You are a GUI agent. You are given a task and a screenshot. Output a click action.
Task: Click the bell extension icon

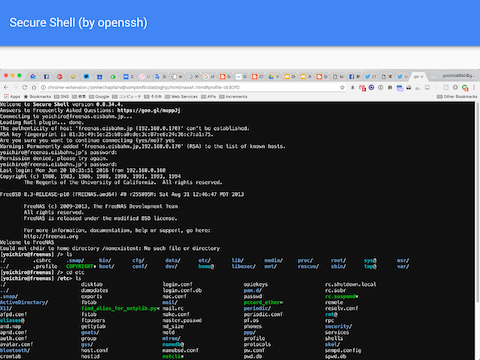click(x=353, y=87)
